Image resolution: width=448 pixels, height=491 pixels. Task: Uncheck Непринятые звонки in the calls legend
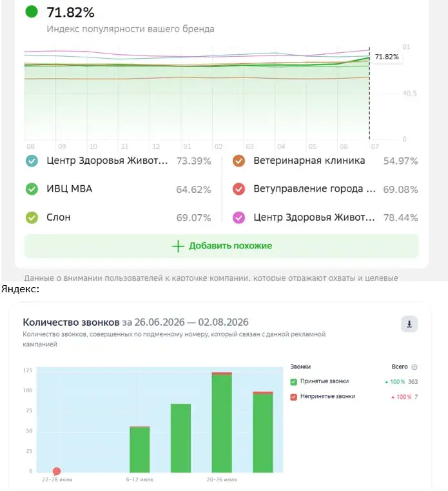(293, 397)
